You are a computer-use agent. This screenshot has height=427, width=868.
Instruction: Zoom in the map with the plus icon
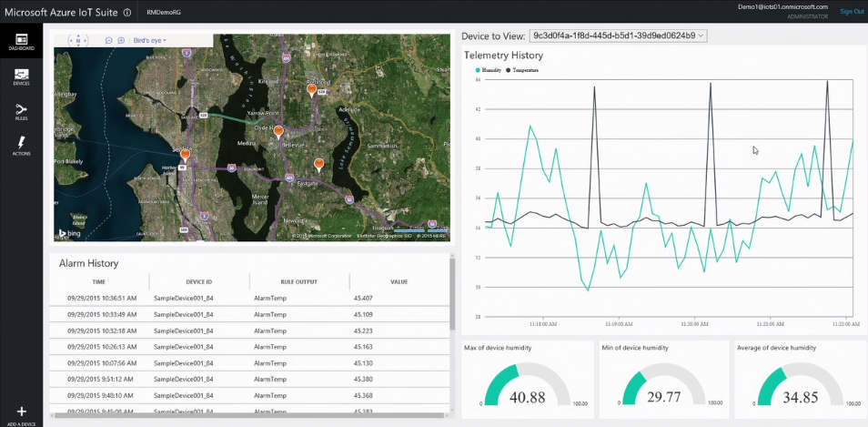pos(121,40)
